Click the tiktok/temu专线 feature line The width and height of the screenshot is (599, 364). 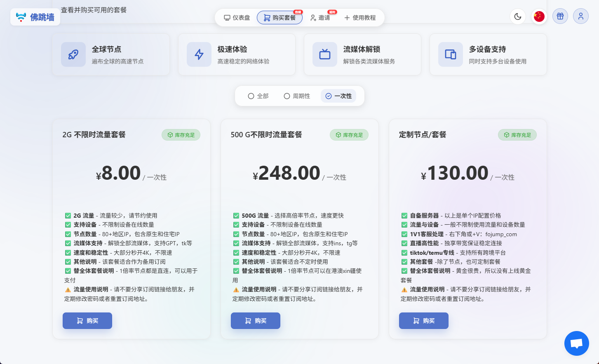click(x=453, y=253)
